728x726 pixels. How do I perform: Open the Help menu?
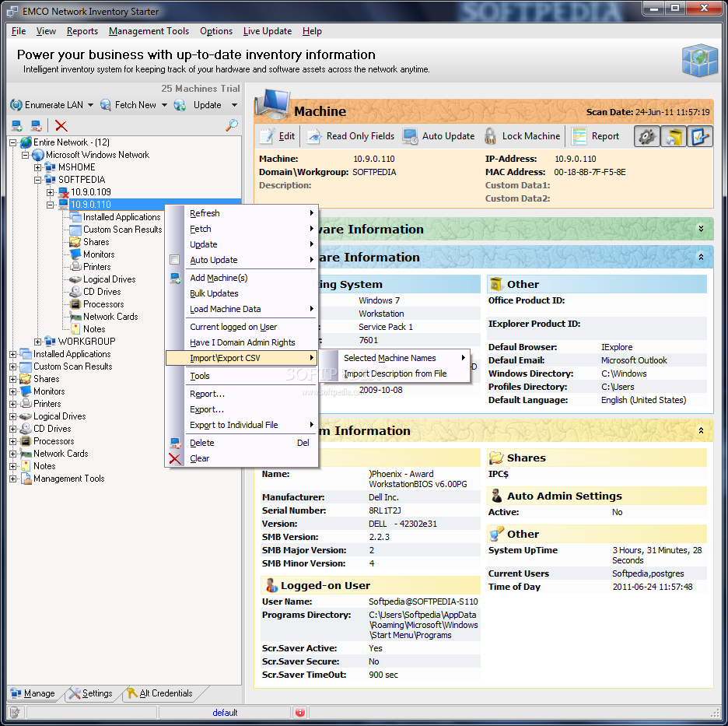[x=312, y=31]
